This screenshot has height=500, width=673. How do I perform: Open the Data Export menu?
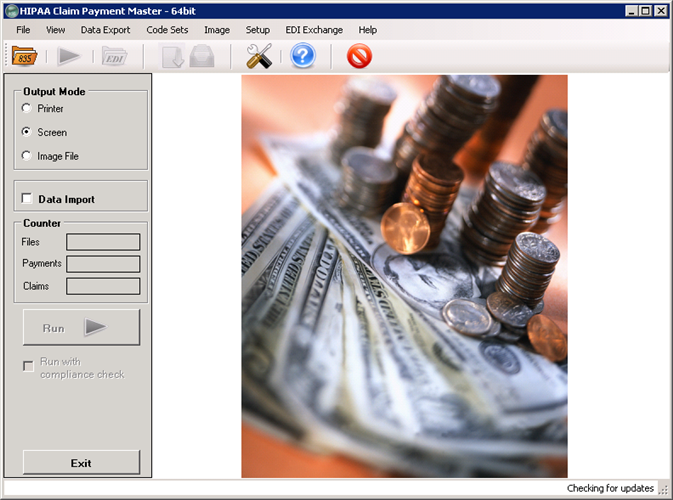[105, 30]
